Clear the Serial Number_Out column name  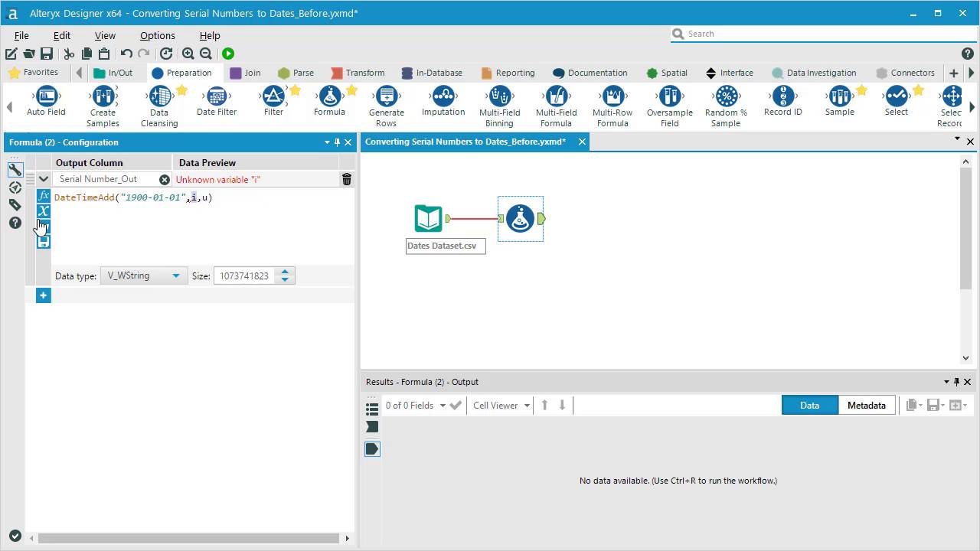pos(165,179)
